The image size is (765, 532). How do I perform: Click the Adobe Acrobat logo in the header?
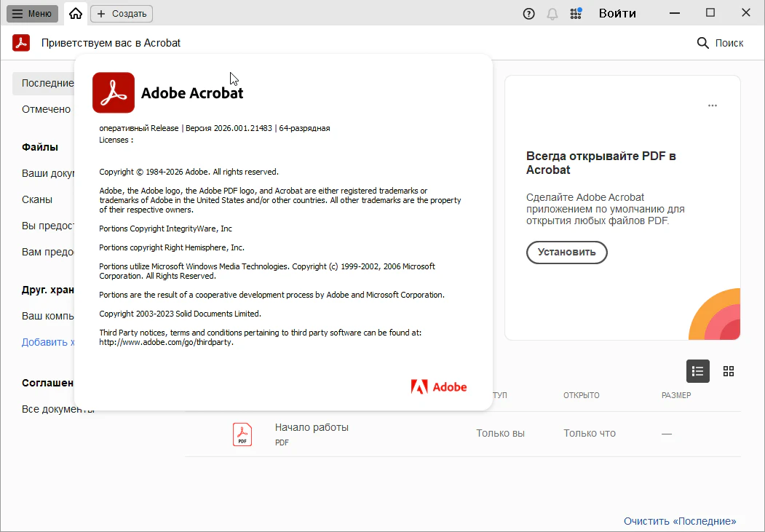[x=21, y=43]
